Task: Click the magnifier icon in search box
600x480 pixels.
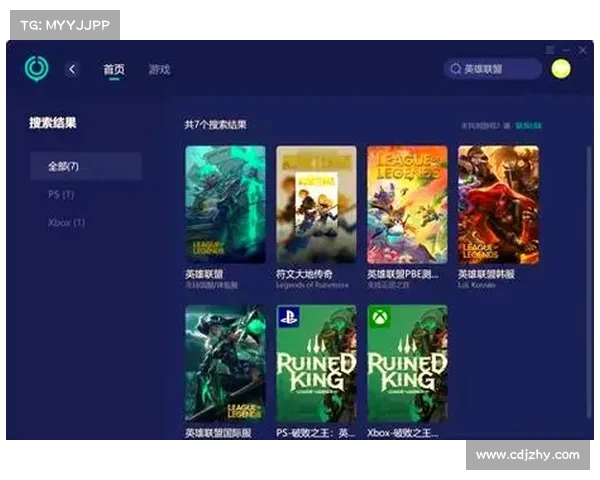Action: click(x=456, y=69)
